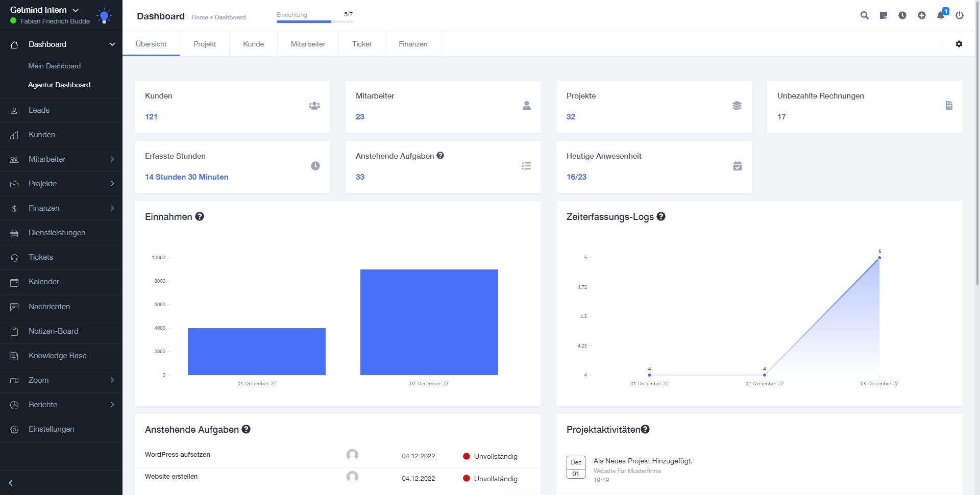The image size is (980, 495).
Task: Open the global search icon
Action: (x=865, y=16)
